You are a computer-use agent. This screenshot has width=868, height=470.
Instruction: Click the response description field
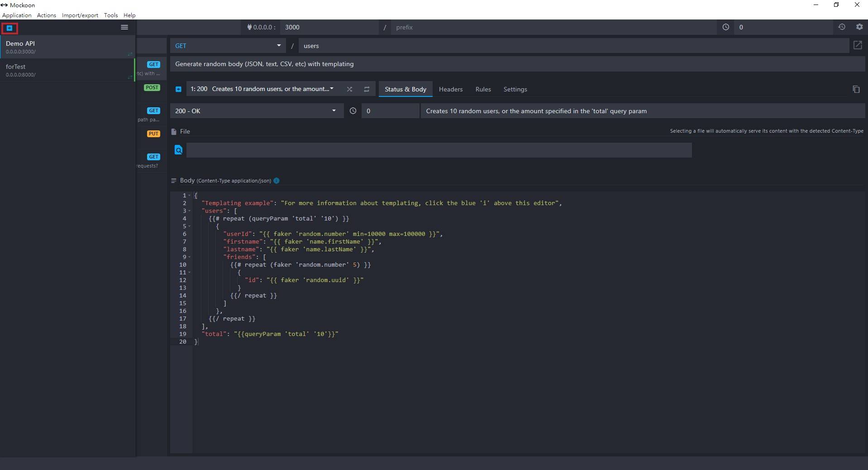tap(643, 111)
